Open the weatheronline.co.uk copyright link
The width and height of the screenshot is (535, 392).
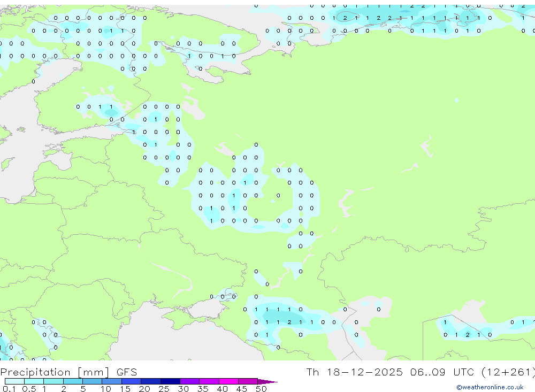(x=490, y=387)
